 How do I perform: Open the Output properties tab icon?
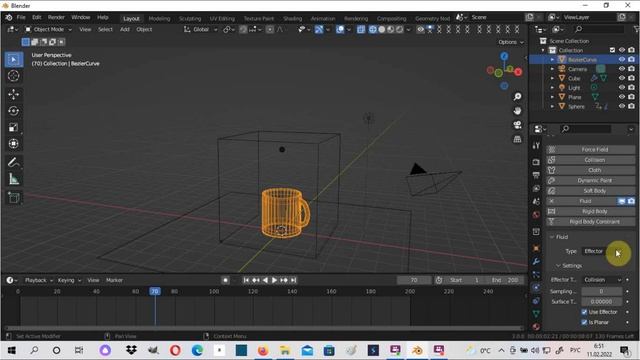(x=536, y=175)
